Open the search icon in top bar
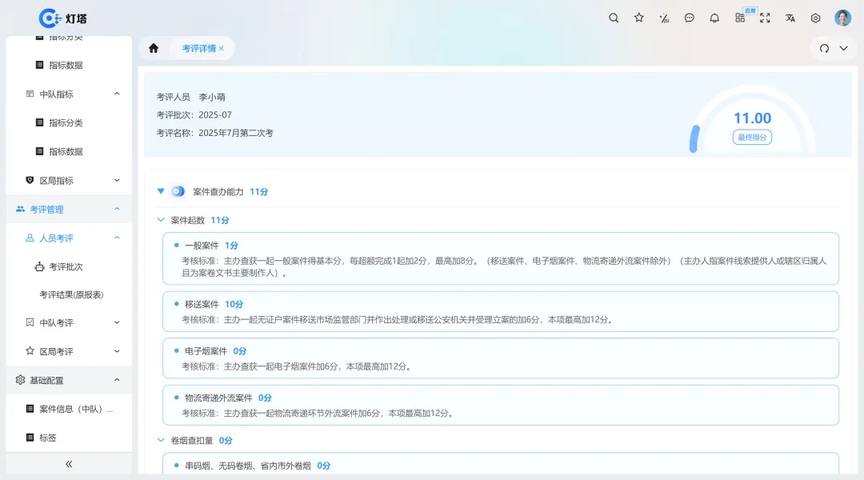The height and width of the screenshot is (480, 864). click(x=614, y=18)
